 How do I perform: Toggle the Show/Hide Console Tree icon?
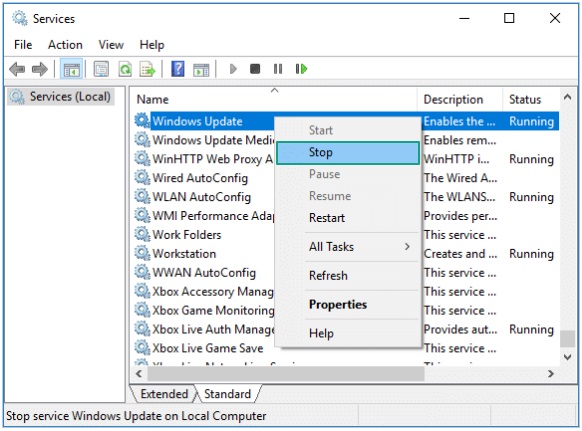[x=71, y=69]
